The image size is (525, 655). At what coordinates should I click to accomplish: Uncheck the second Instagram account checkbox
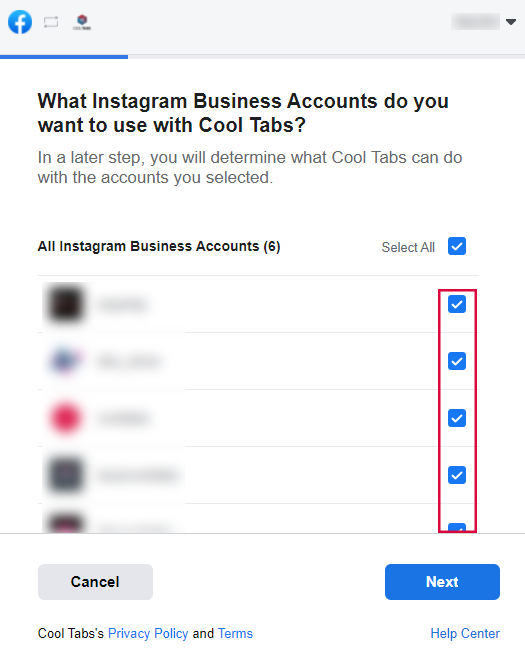pyautogui.click(x=457, y=361)
